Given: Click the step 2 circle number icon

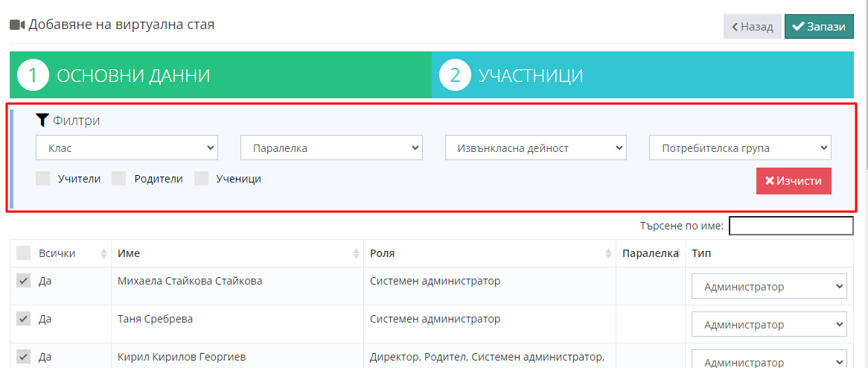Looking at the screenshot, I should [x=455, y=75].
